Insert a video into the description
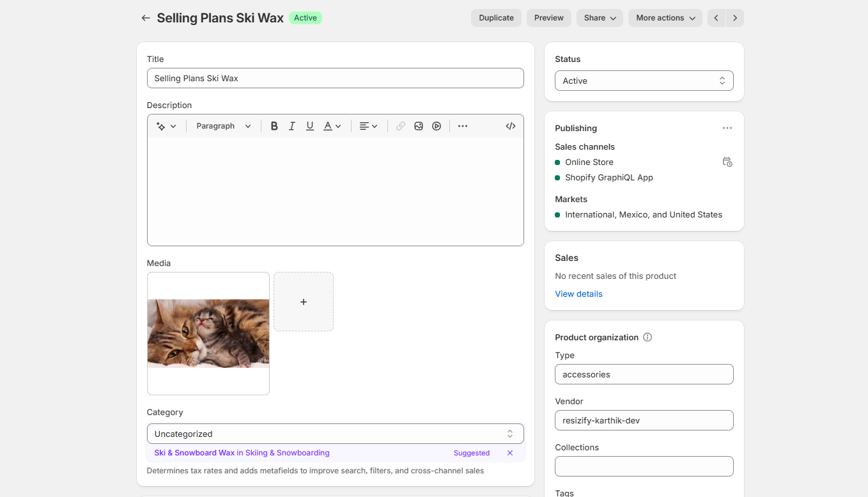The width and height of the screenshot is (868, 497). click(437, 126)
